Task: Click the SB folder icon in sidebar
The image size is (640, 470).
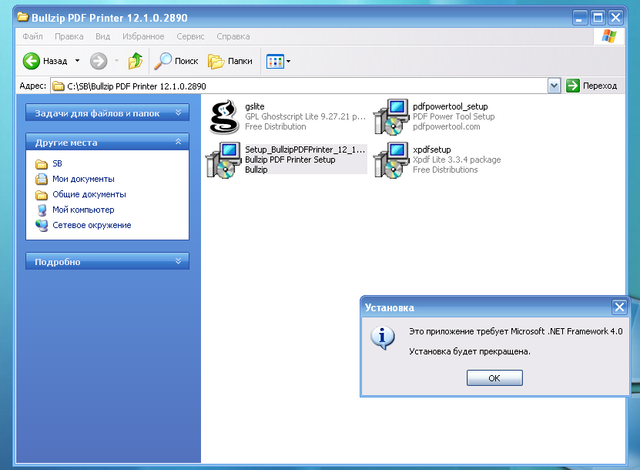Action: [x=41, y=164]
